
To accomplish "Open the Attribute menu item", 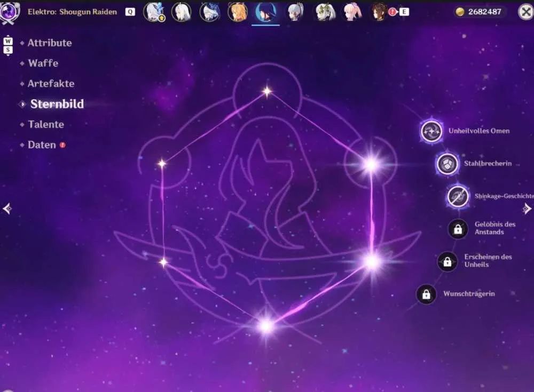I will click(50, 43).
